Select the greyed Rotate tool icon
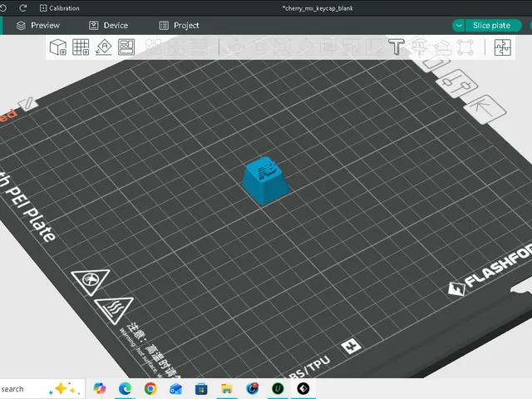 (x=260, y=47)
